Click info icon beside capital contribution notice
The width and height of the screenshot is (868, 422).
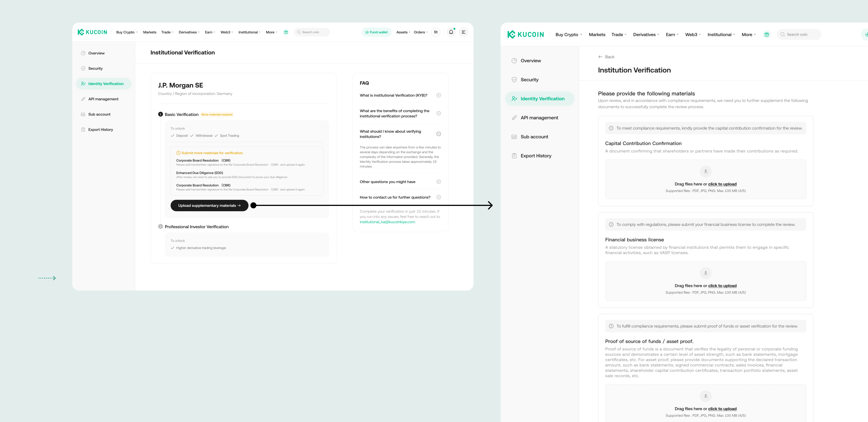[611, 128]
